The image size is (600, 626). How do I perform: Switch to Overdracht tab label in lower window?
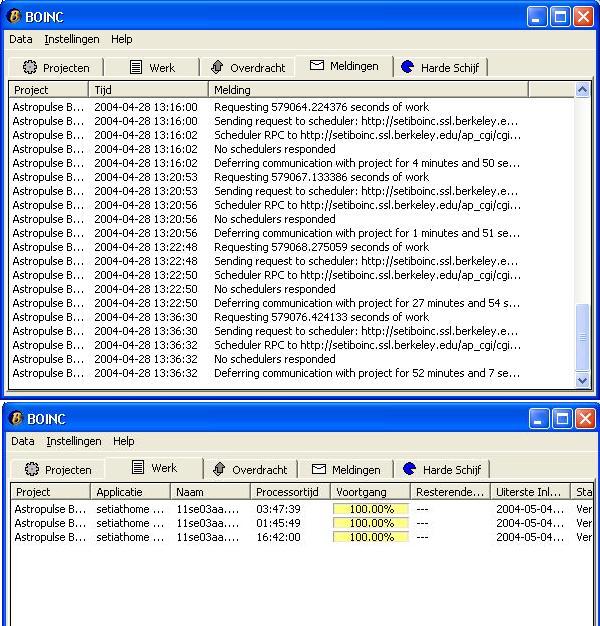[259, 470]
